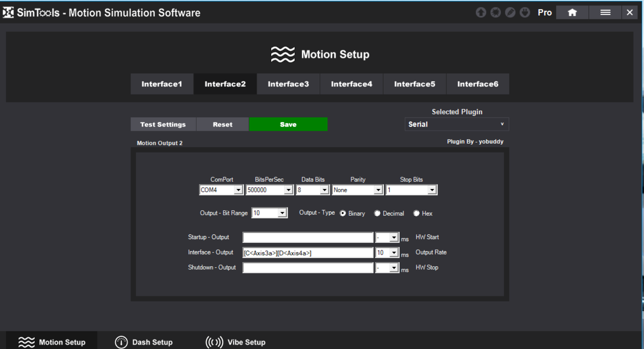Click the Vibe Setup vibration icon
This screenshot has width=644, height=349.
tap(214, 342)
